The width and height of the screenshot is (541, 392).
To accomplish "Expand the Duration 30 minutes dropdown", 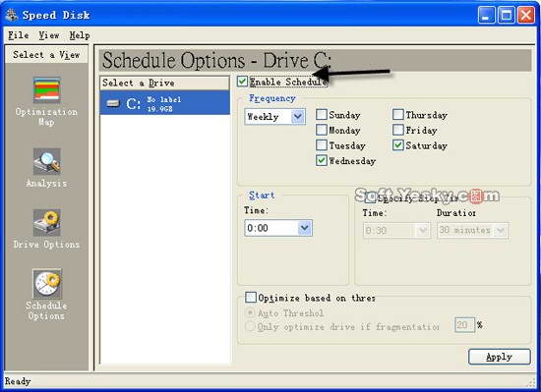I will coord(501,230).
